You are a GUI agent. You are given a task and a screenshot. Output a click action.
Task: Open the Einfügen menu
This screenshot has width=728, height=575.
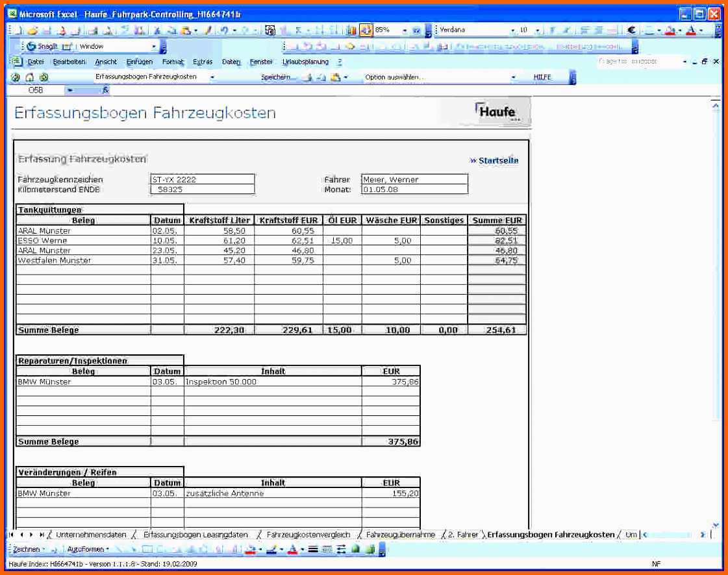(139, 62)
